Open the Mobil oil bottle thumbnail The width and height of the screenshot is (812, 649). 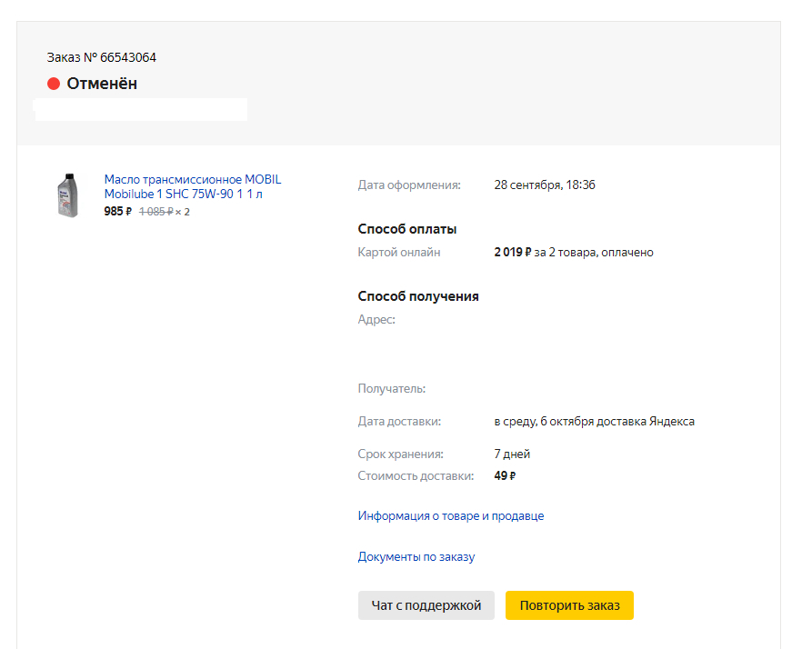point(67,195)
